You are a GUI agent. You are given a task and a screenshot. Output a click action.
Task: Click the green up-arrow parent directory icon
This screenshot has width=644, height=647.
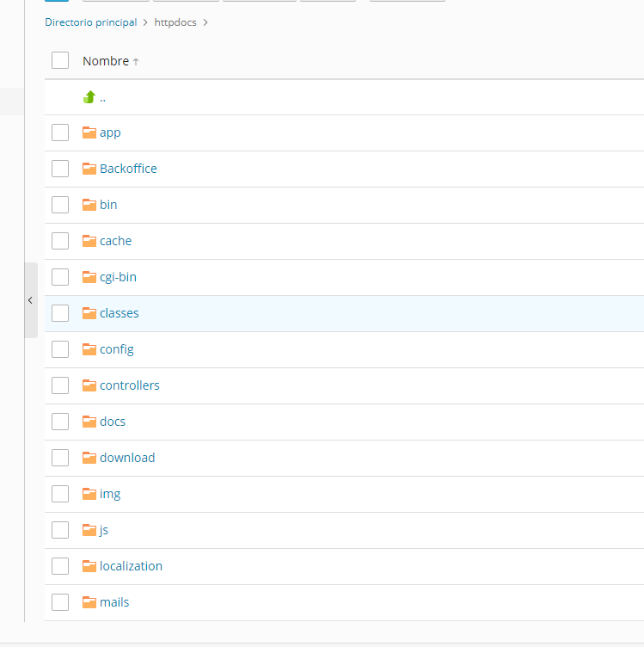click(89, 97)
